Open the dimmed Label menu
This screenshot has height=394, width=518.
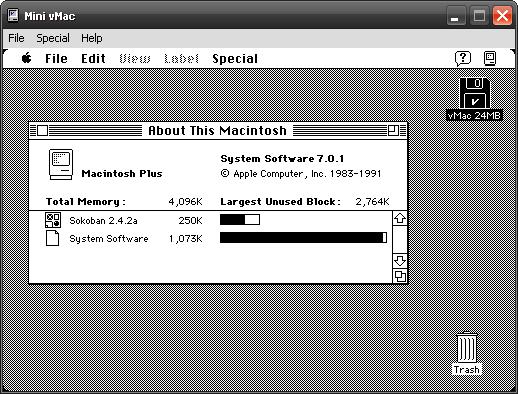(181, 59)
